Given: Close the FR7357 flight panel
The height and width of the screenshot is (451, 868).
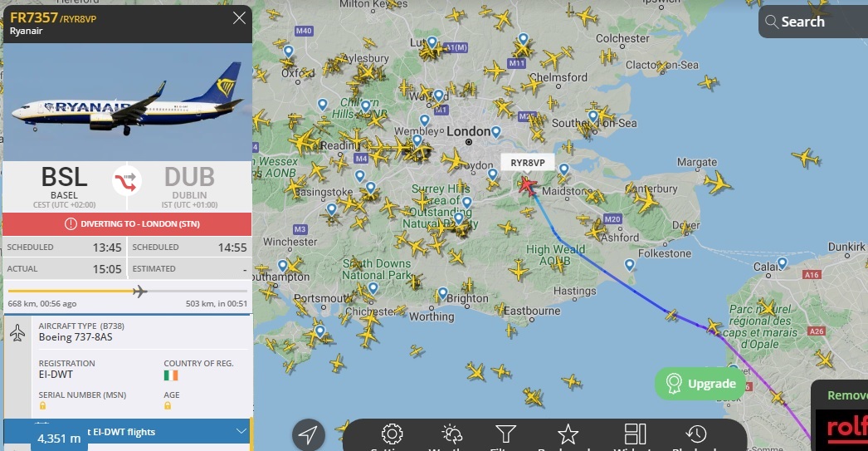Looking at the screenshot, I should click(239, 18).
